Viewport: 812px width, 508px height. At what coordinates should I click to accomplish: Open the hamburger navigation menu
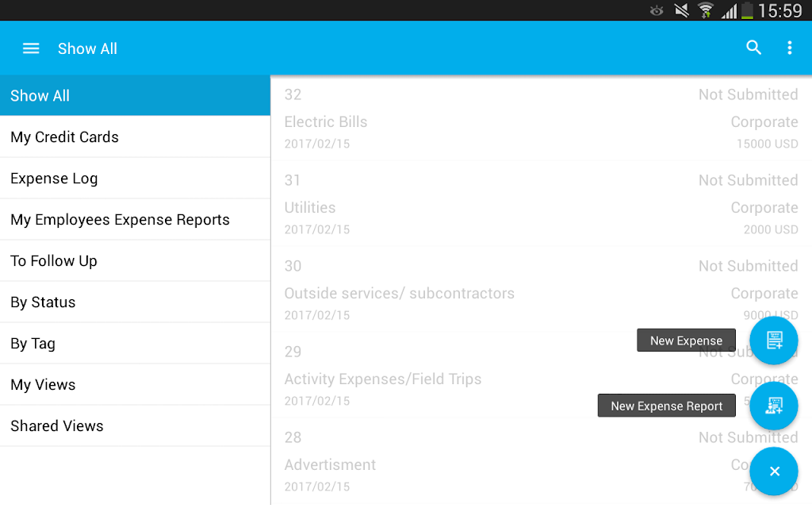(x=31, y=48)
